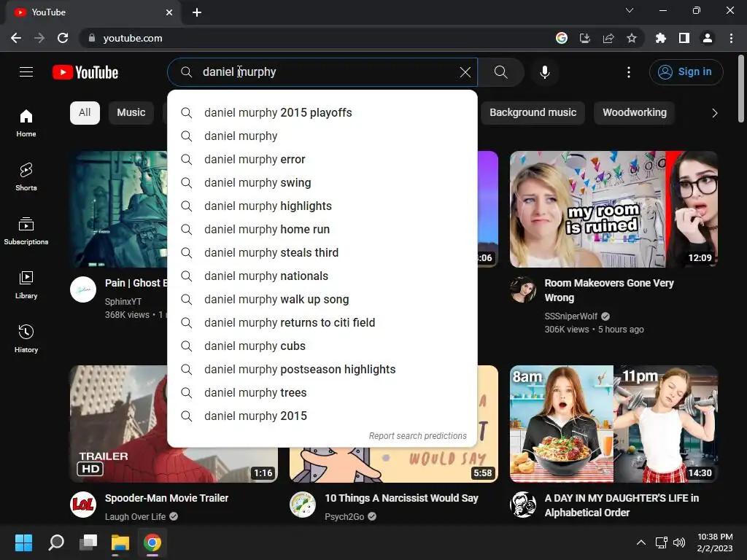The image size is (747, 560).
Task: Open the Spooder-Man Movie Trailer thumbnail
Action: 119,424
